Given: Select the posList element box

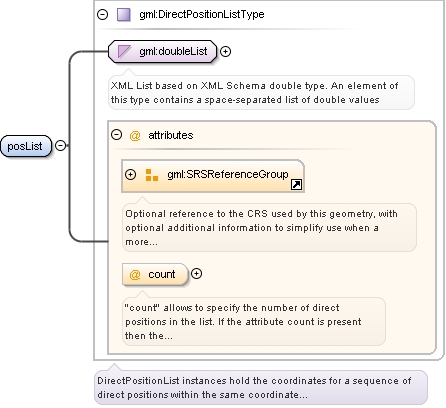Looking at the screenshot, I should pyautogui.click(x=26, y=146).
